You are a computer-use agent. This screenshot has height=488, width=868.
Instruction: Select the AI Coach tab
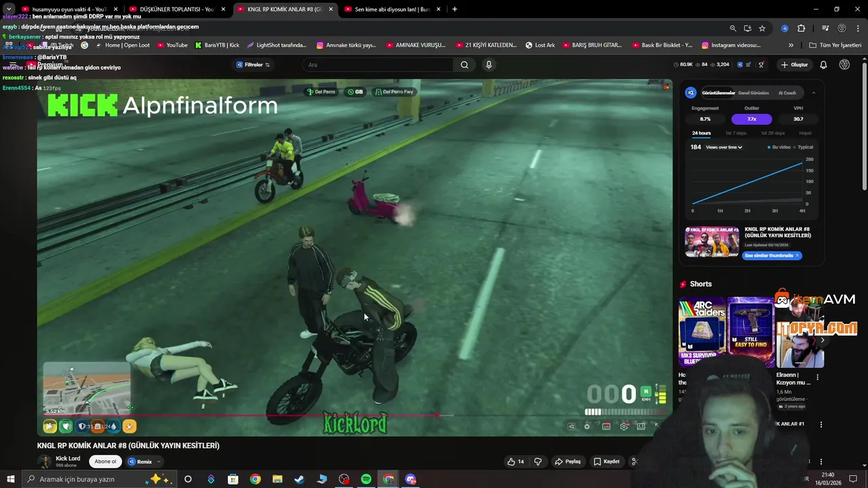(787, 93)
